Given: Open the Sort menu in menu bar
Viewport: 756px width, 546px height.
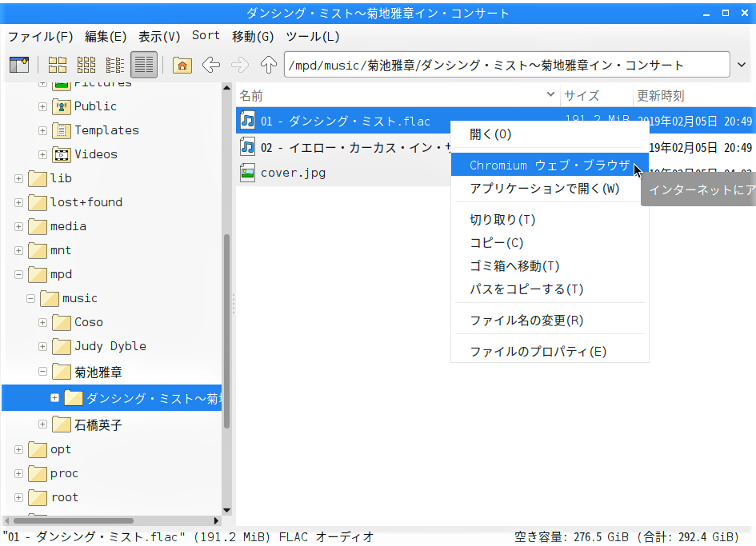Looking at the screenshot, I should (206, 36).
